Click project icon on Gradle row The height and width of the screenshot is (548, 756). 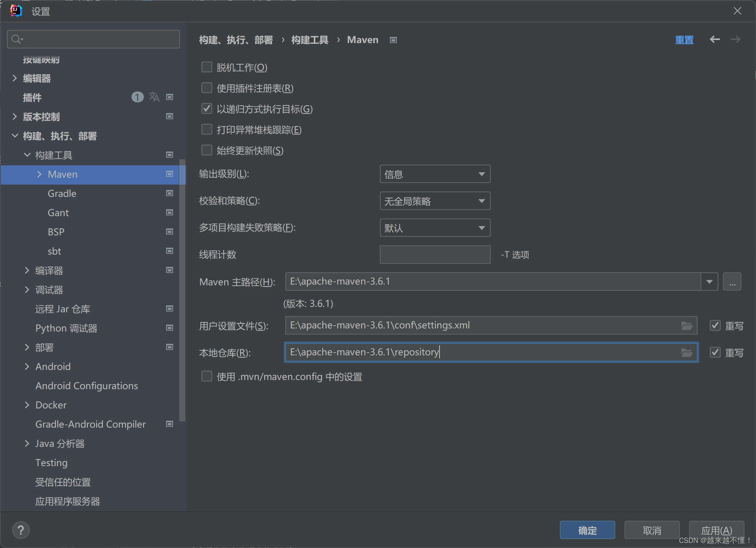point(169,193)
